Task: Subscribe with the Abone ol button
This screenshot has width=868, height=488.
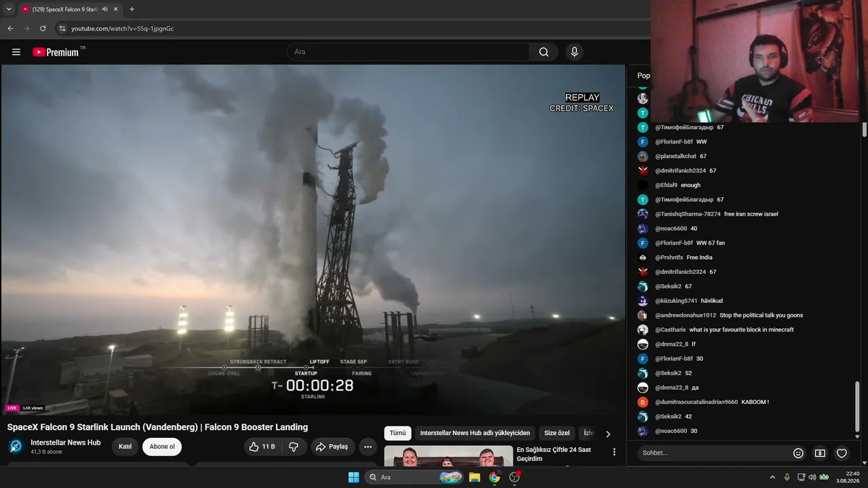Action: 162,447
